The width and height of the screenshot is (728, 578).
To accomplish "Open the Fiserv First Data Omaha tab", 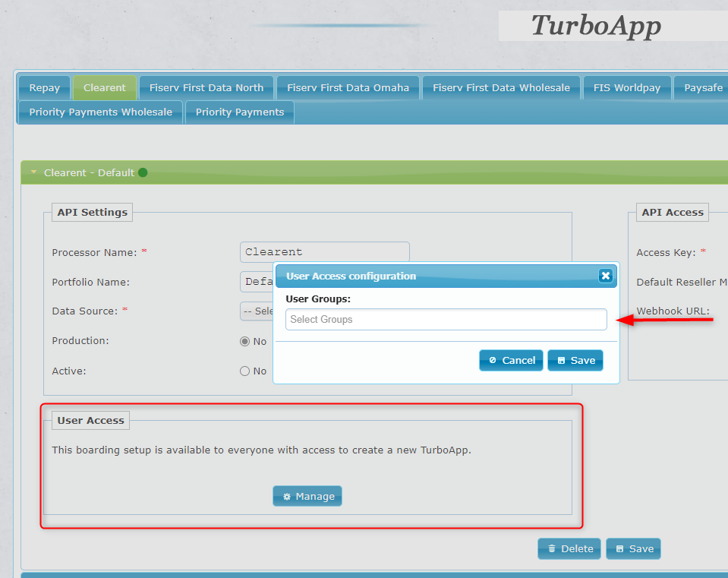I will [x=348, y=88].
